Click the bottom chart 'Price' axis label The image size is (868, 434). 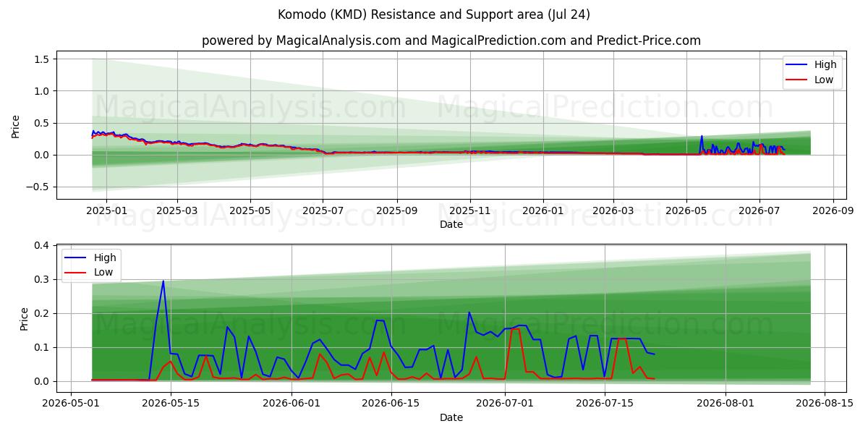(x=25, y=319)
